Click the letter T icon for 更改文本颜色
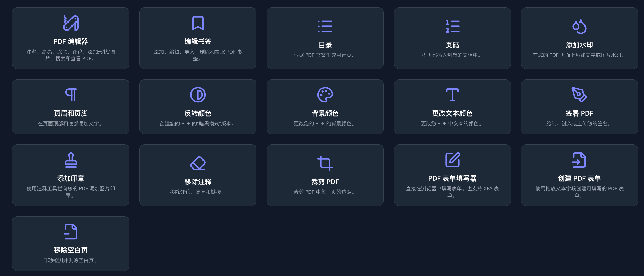Image resolution: width=644 pixels, height=276 pixels. pyautogui.click(x=452, y=95)
